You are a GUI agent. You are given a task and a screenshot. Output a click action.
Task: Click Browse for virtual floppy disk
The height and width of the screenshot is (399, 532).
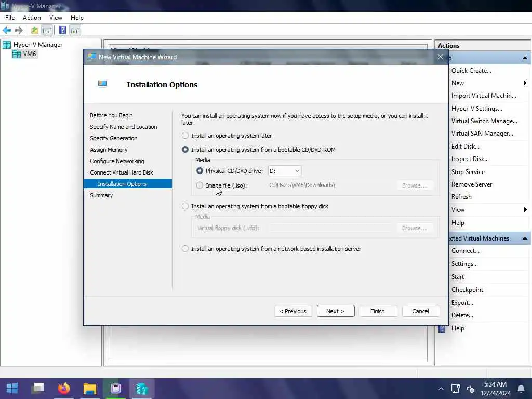coord(414,229)
